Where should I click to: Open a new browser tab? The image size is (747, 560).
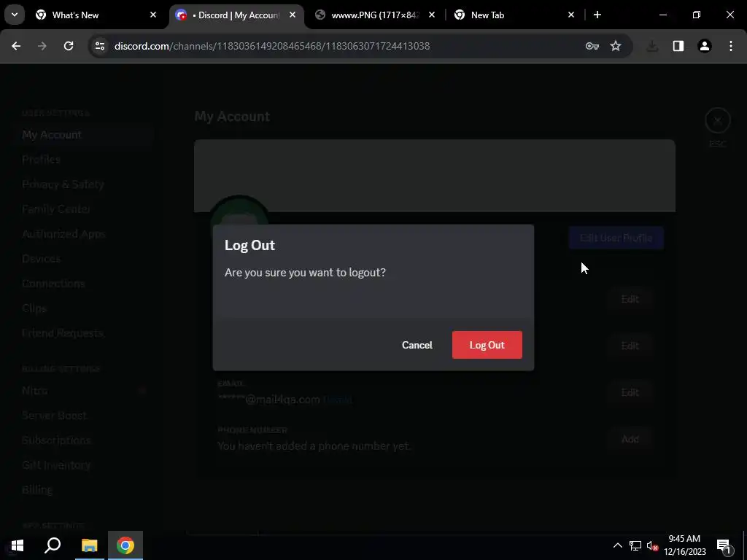coord(597,15)
